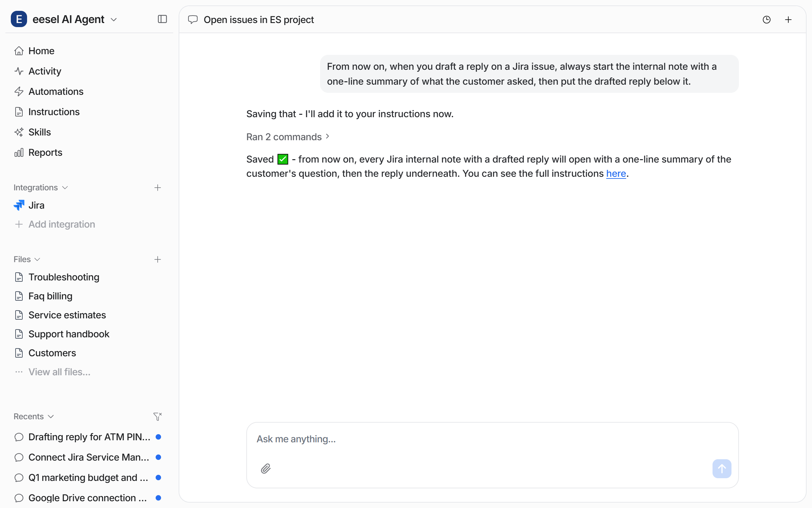Click the Add integration link
Screen dimensions: 812x508
[62, 224]
